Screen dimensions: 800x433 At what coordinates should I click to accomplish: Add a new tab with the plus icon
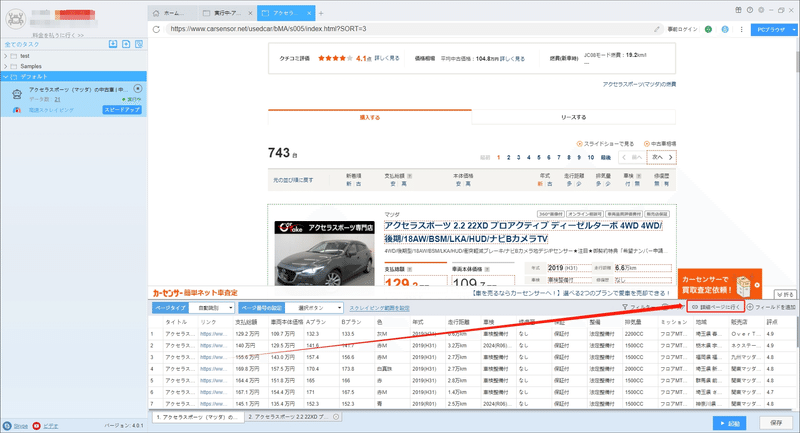coord(321,13)
